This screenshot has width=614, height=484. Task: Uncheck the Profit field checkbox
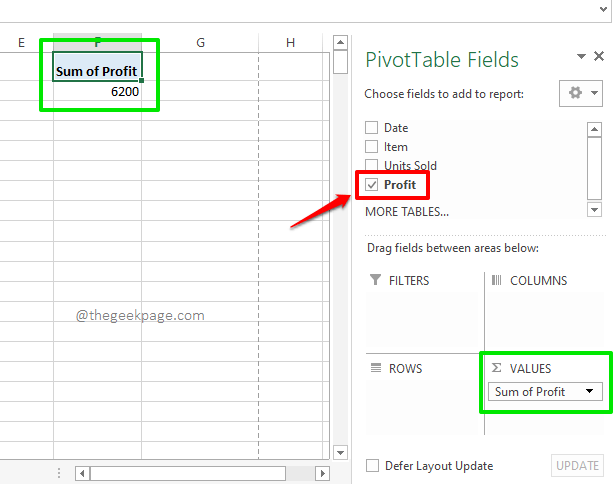coord(372,185)
